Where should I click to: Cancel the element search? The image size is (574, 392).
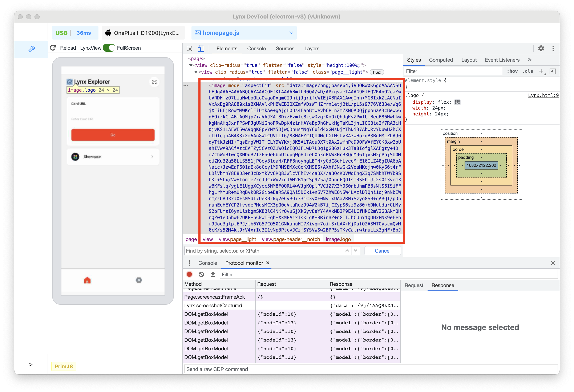[382, 251]
